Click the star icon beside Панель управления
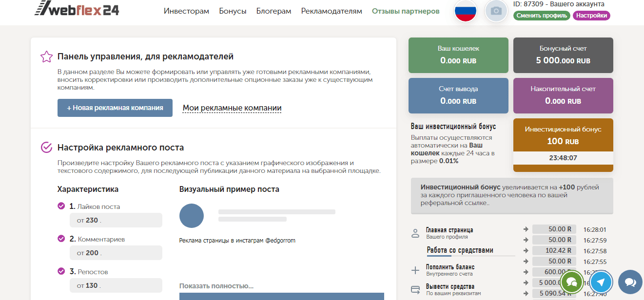 tap(46, 57)
